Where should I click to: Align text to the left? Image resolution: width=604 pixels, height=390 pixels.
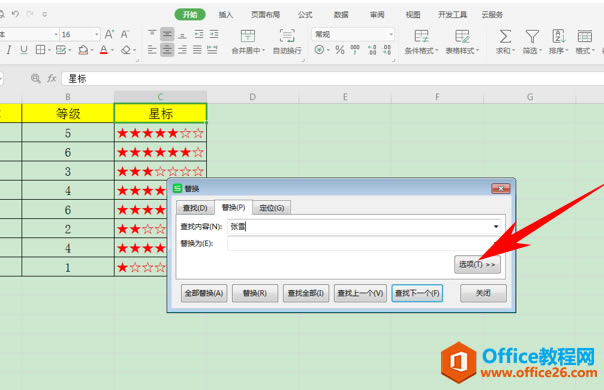(x=152, y=50)
